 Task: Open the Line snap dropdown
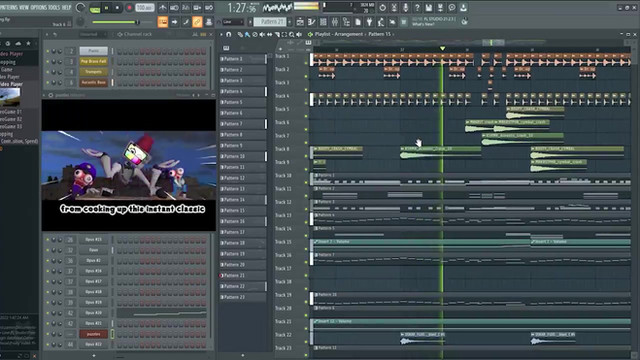tap(233, 22)
